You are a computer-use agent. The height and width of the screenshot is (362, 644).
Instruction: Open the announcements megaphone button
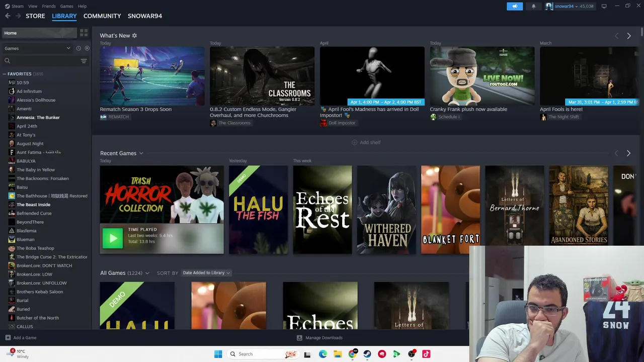(515, 6)
